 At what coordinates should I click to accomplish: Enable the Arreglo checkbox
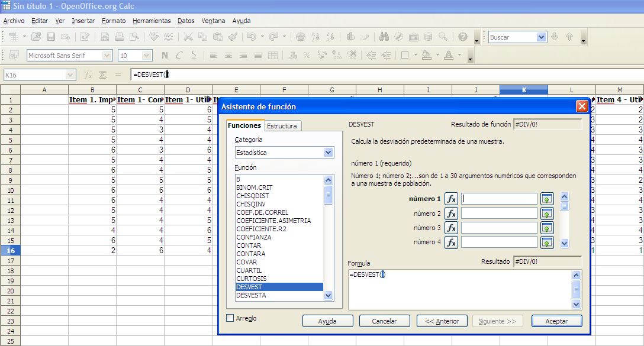pyautogui.click(x=230, y=318)
